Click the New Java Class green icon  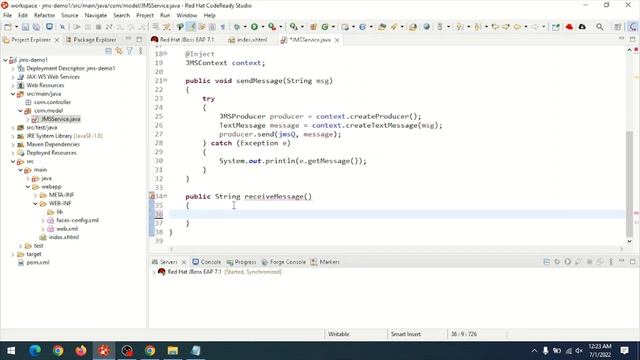pos(325,27)
